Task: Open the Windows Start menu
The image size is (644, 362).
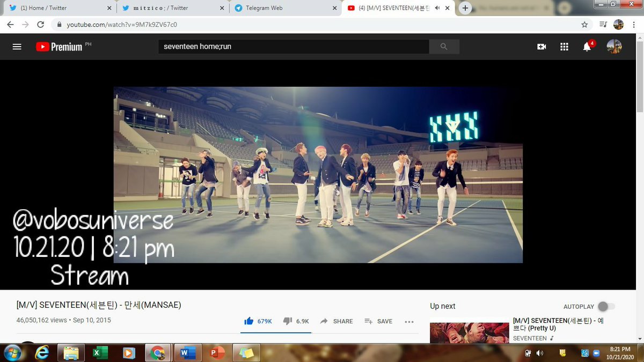Action: pyautogui.click(x=12, y=352)
